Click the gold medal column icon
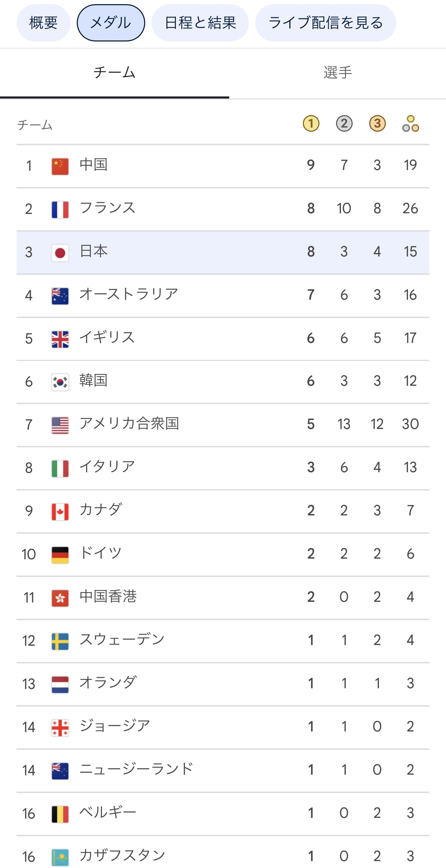Image resolution: width=446 pixels, height=868 pixels. tap(311, 123)
